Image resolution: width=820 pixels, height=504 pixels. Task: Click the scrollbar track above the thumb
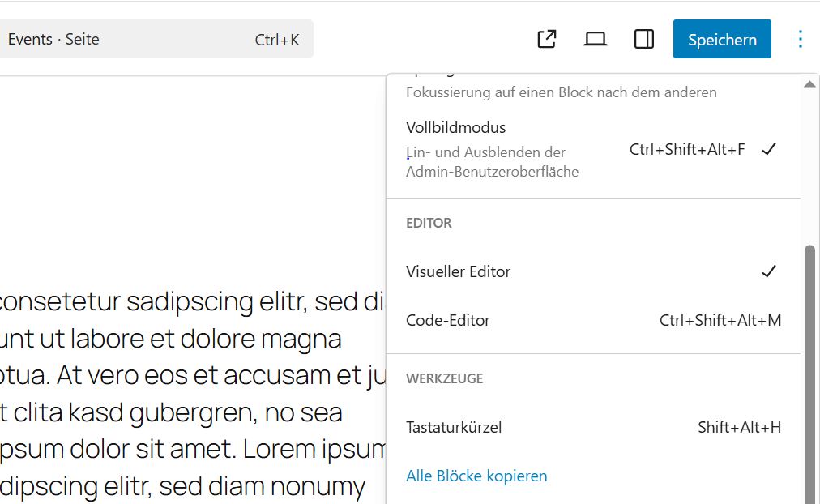click(x=809, y=162)
